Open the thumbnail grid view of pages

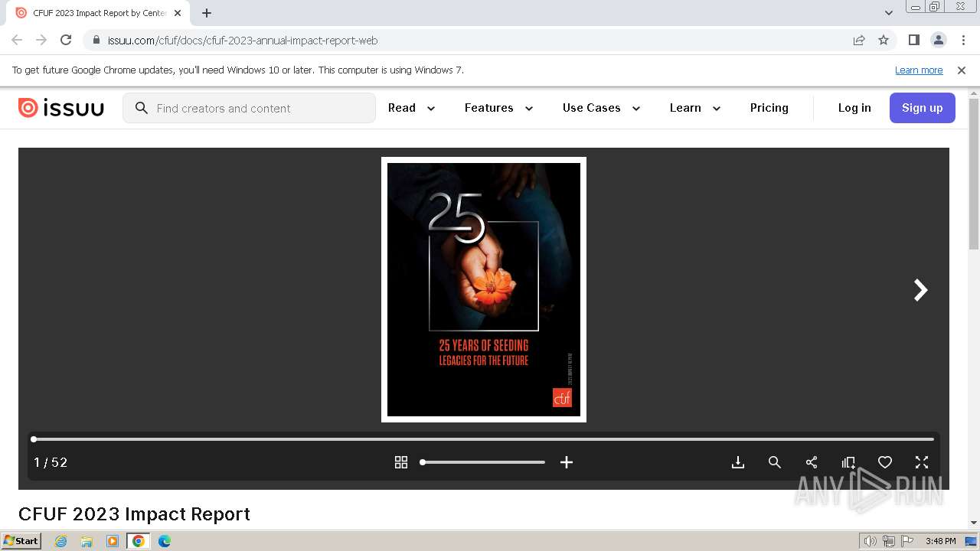pos(401,462)
